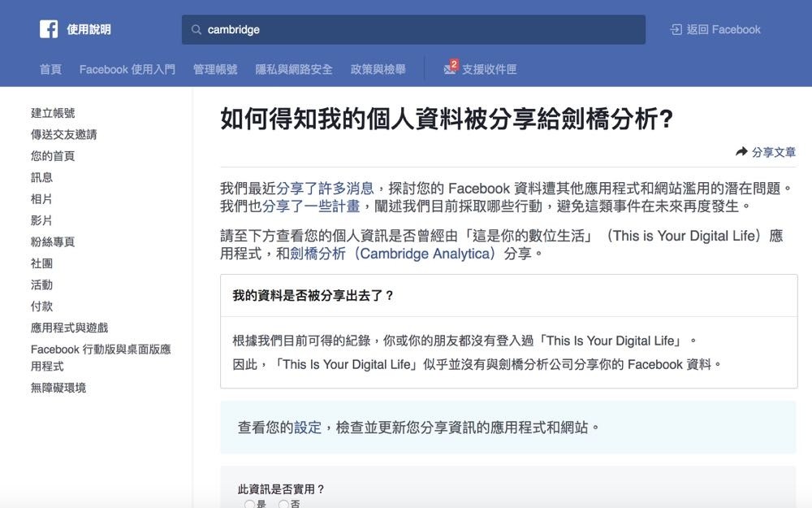Image resolution: width=812 pixels, height=508 pixels.
Task: Select 建立帳號 in the sidebar
Action: (53, 113)
